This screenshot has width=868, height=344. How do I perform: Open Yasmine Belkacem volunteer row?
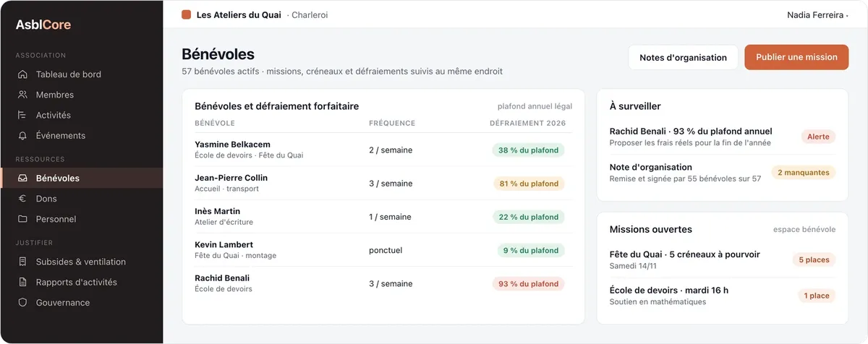coord(383,150)
